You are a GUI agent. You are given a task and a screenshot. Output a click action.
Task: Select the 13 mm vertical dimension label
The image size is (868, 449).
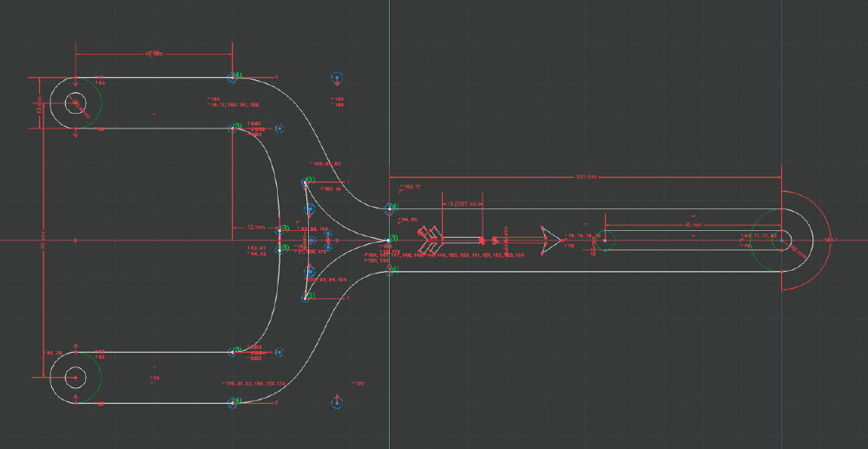39,109
